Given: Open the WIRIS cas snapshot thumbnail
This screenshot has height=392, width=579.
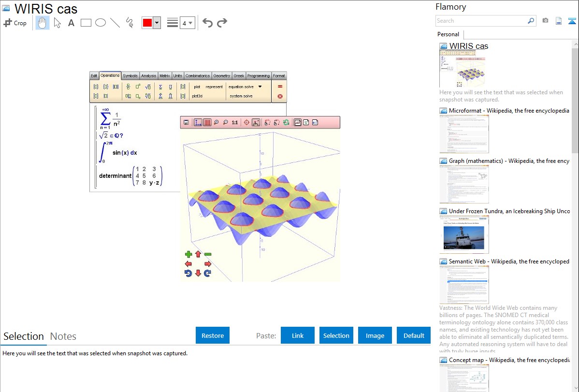Looking at the screenshot, I should pos(463,69).
